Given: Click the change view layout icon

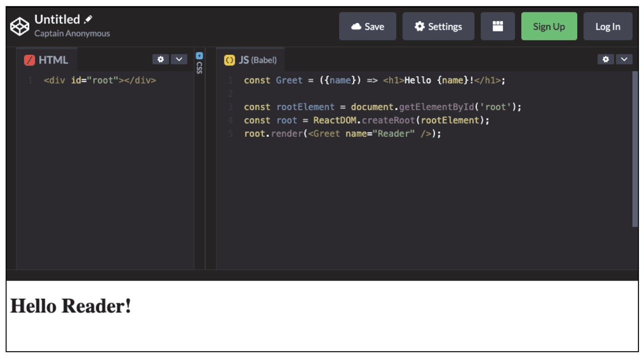Looking at the screenshot, I should (498, 26).
